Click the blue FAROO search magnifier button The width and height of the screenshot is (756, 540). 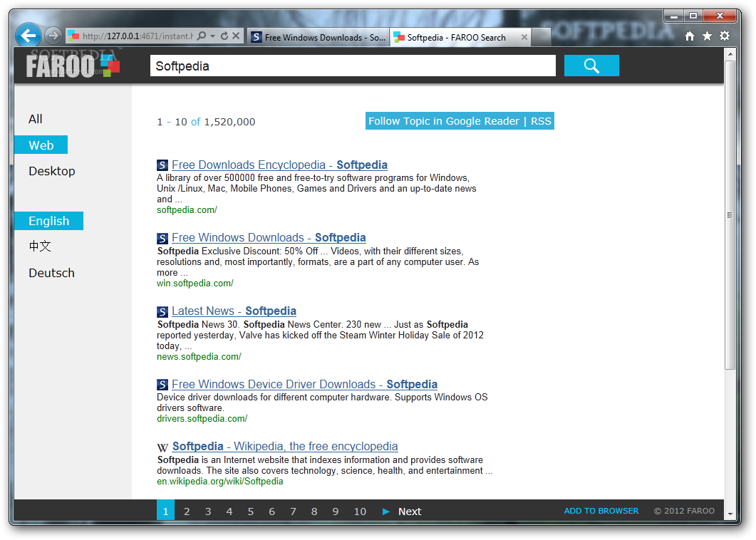tap(591, 66)
